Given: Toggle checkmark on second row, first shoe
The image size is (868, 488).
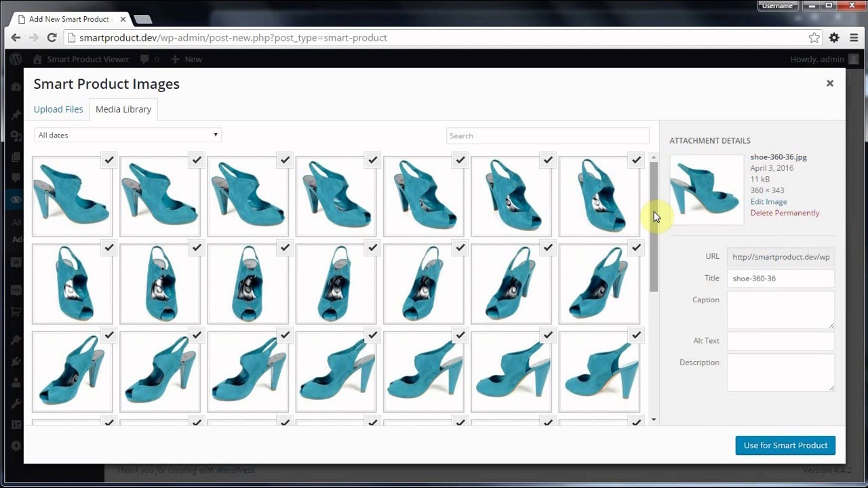Looking at the screenshot, I should click(x=109, y=248).
